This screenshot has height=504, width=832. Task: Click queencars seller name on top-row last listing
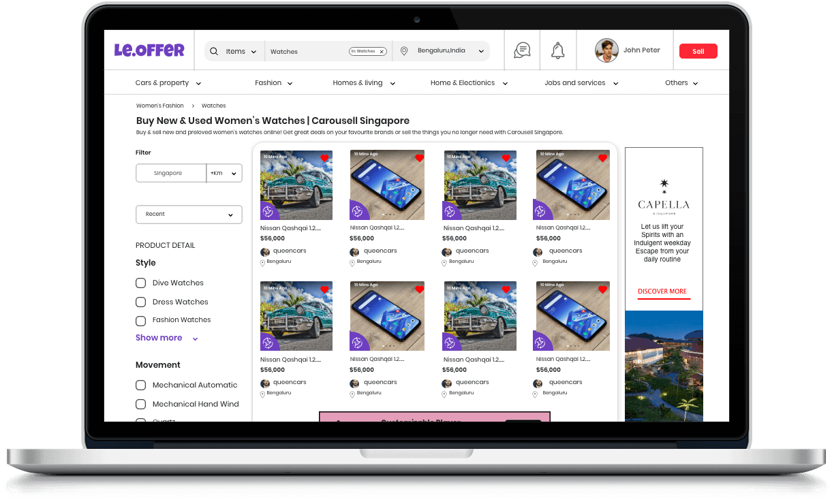(566, 251)
